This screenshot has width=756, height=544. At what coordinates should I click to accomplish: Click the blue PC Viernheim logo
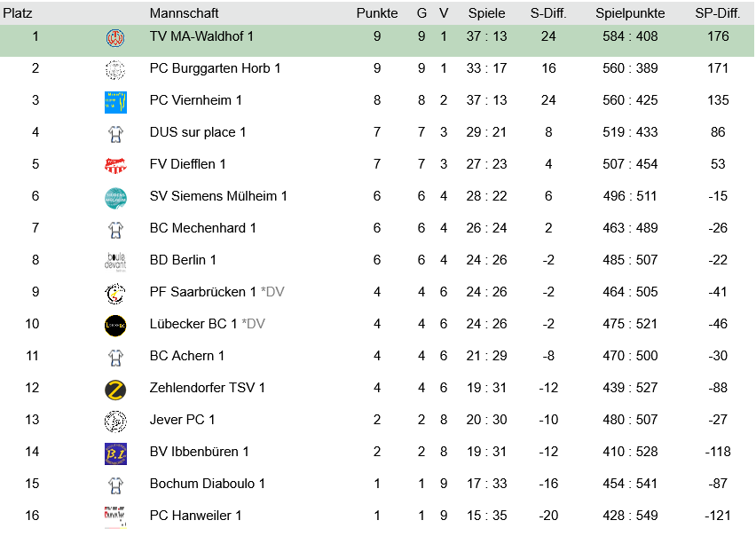[x=115, y=102]
